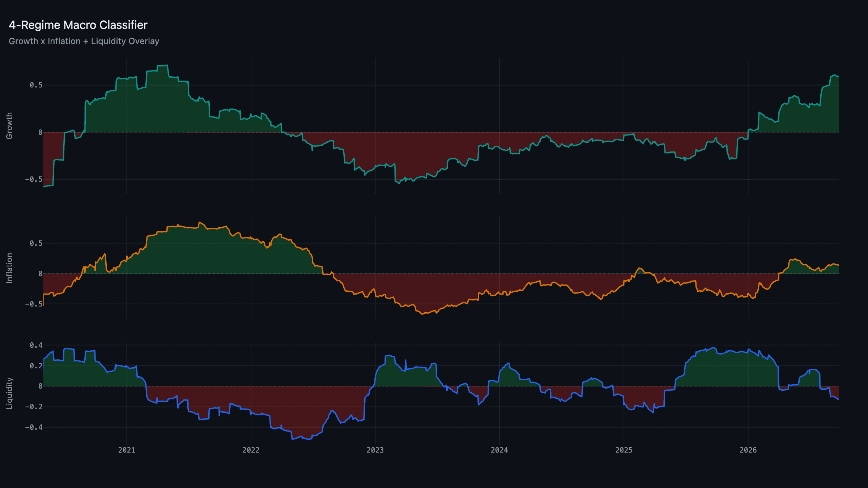This screenshot has width=868, height=488.
Task: Click the '2022' x-axis tick label
Action: 251,450
